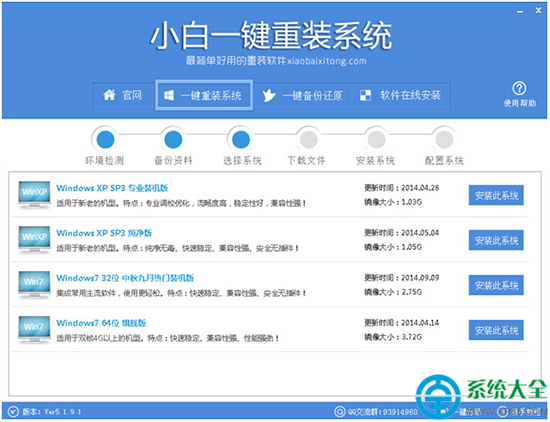Click the 使用帮助 label
550x422 pixels.
tap(520, 103)
